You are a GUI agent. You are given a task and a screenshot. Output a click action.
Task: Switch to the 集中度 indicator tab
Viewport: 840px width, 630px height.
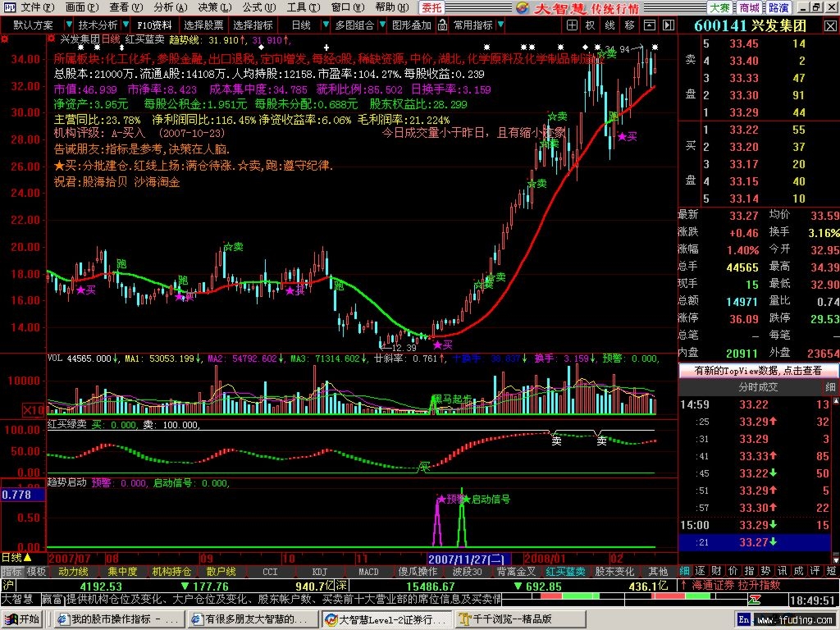pos(122,572)
